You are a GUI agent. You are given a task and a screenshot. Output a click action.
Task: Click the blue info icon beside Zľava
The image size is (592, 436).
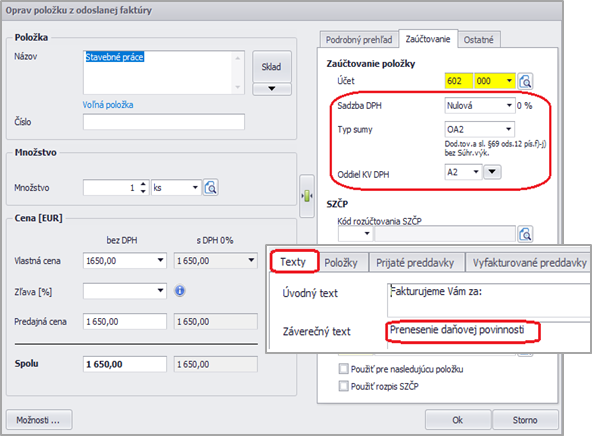(180, 291)
